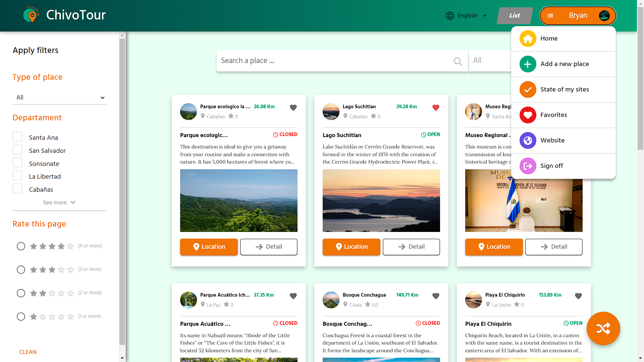
Task: Select Favorites menu item
Action: click(x=563, y=115)
